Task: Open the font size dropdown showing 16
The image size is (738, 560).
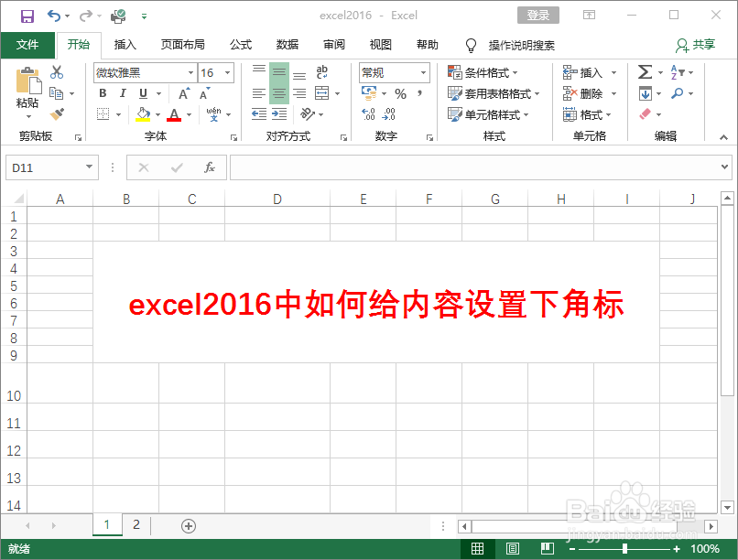Action: coord(227,73)
